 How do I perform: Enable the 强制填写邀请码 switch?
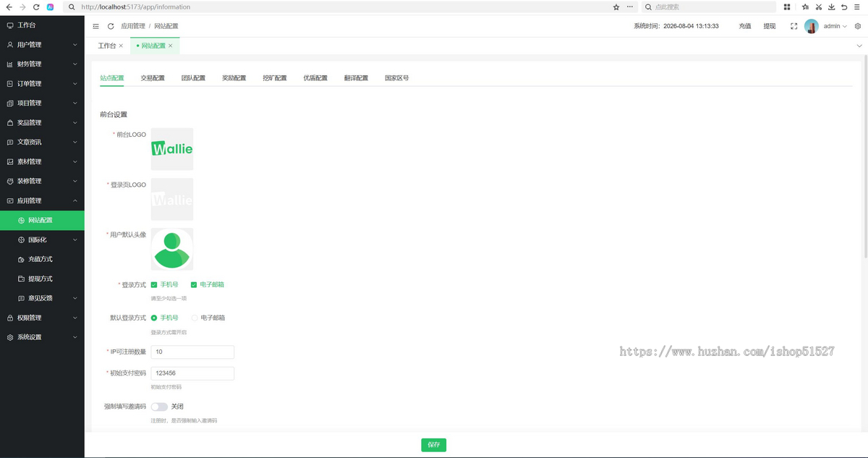pos(159,407)
